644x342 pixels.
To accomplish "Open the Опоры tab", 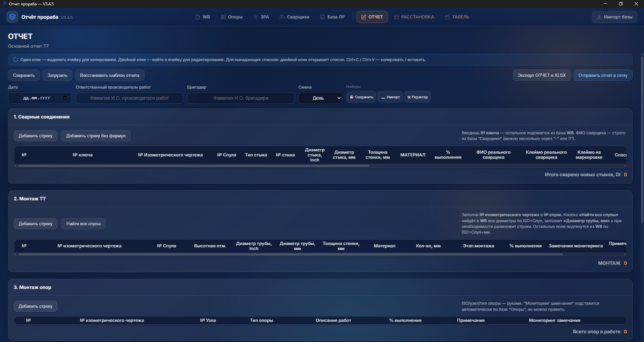I will (231, 17).
